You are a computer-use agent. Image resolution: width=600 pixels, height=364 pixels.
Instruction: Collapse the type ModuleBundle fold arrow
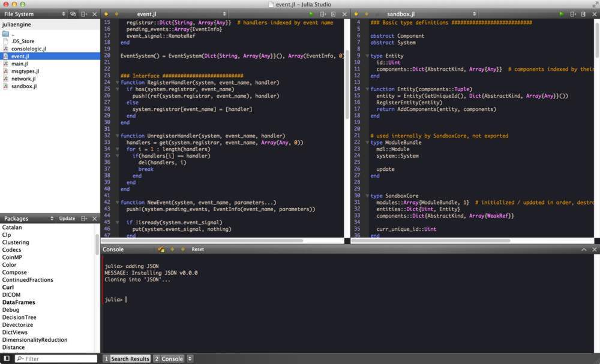[x=367, y=143]
